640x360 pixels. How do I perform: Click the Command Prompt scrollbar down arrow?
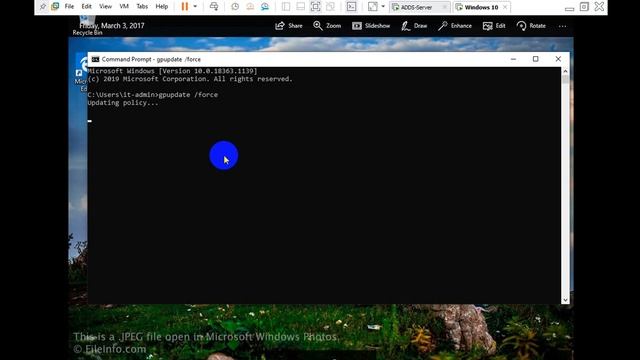(565, 300)
